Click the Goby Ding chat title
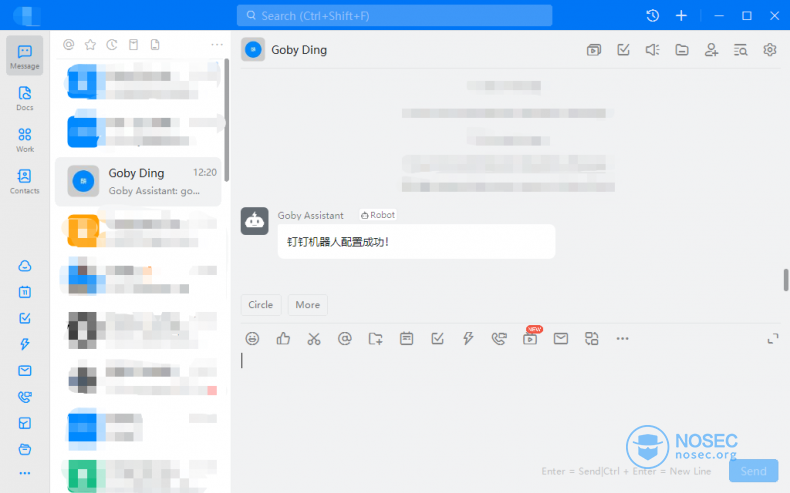The width and height of the screenshot is (790, 493). (x=299, y=50)
